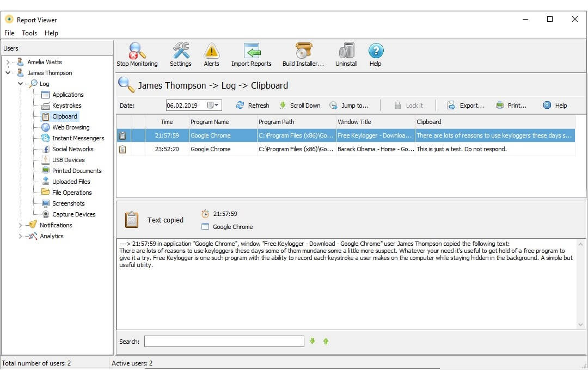Select the Clipboard tree item
Screen dimensions: 588x384
click(x=64, y=116)
